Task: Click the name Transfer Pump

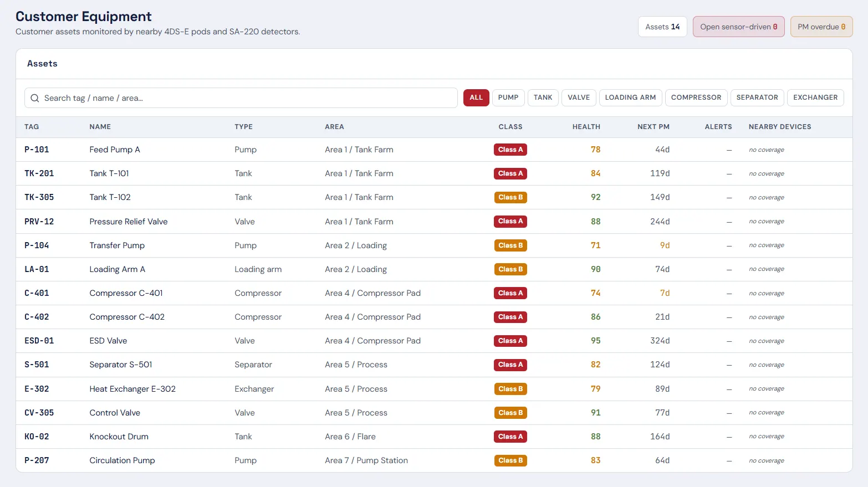Action: click(x=117, y=245)
